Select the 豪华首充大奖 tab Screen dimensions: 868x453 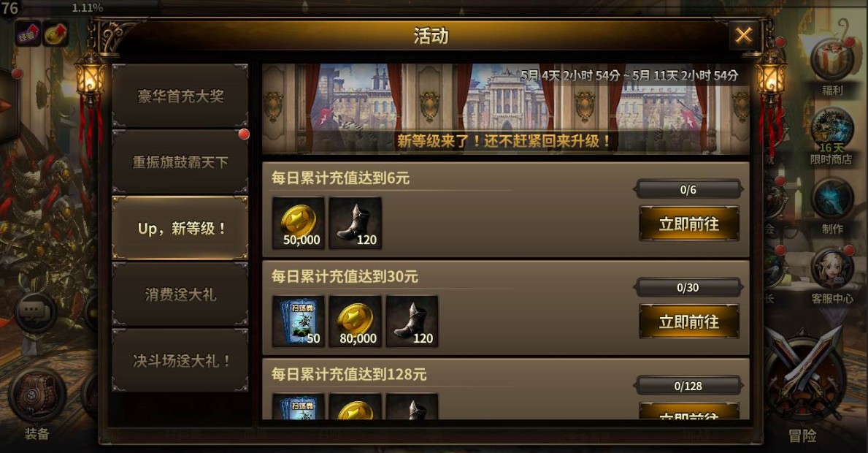pyautogui.click(x=180, y=96)
